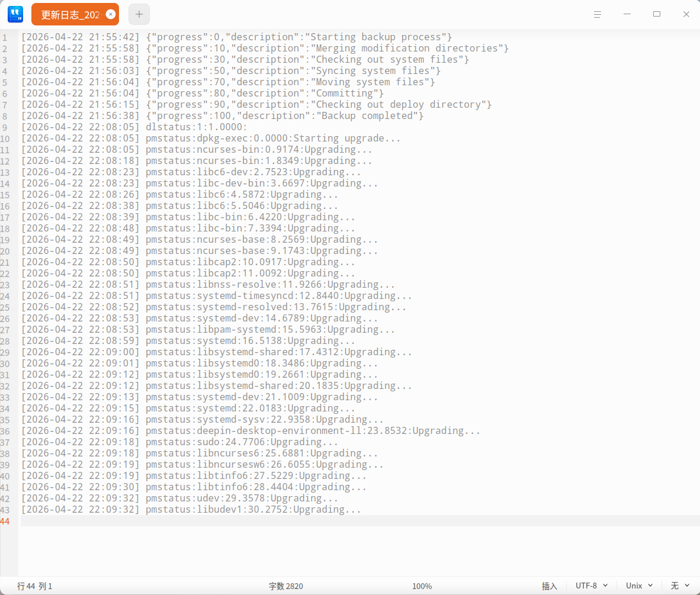Open a new tab with the plus icon

coord(139,14)
